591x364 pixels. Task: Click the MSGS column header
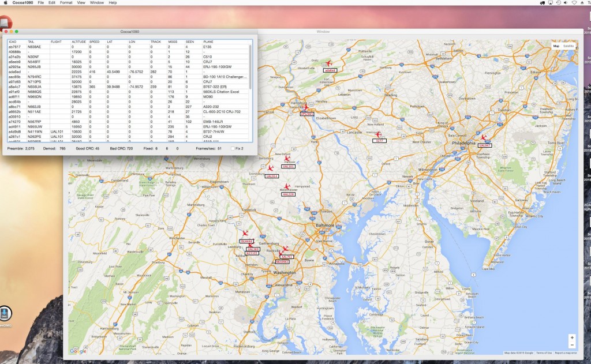click(176, 42)
